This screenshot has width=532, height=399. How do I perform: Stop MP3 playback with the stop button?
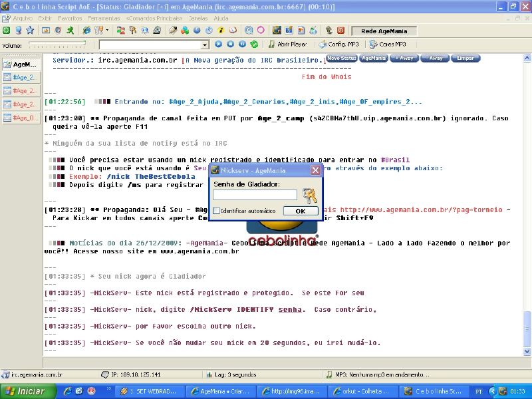230,44
